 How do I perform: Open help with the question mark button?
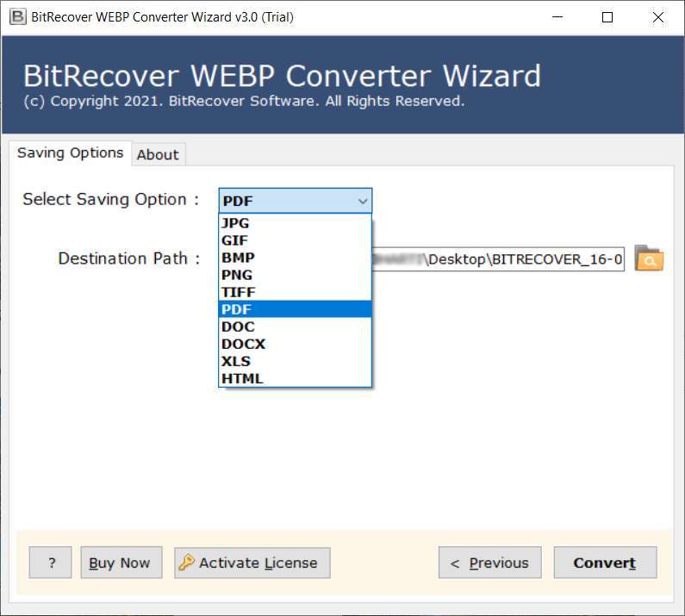pyautogui.click(x=50, y=563)
